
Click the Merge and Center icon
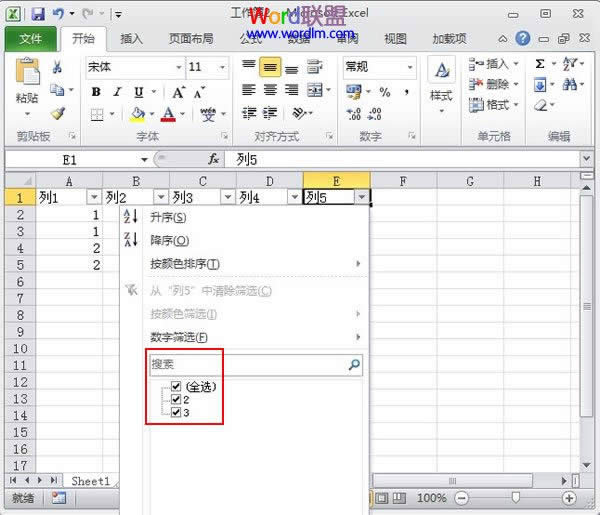tap(315, 90)
